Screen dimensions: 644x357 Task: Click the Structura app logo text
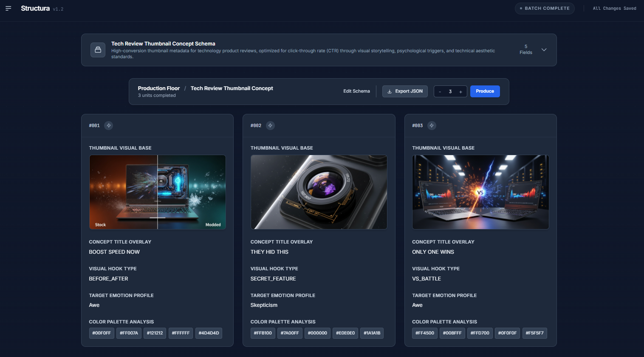[x=35, y=8]
